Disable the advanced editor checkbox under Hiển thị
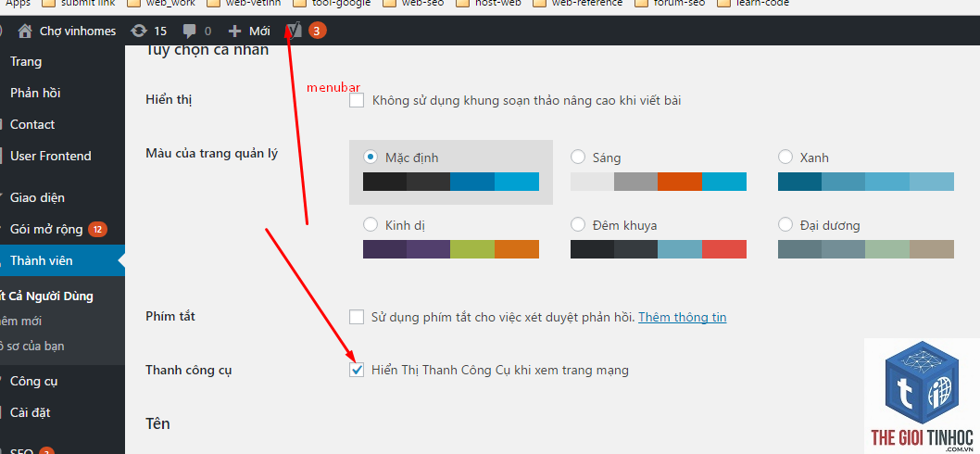 point(357,100)
